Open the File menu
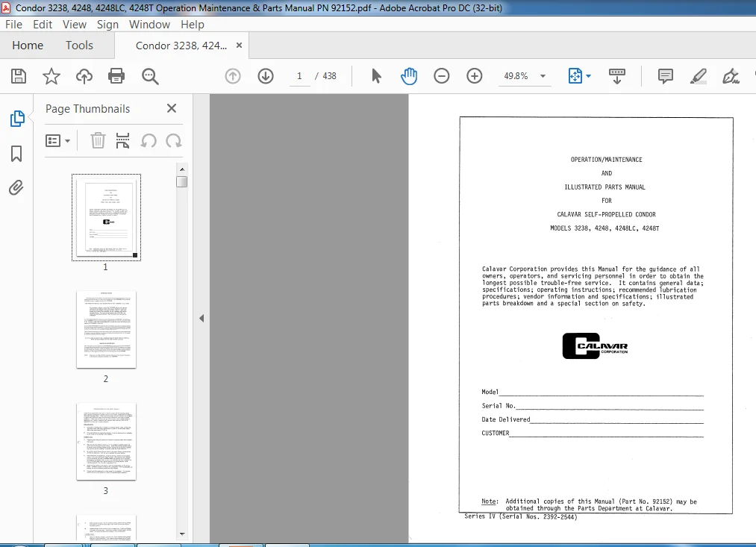The image size is (756, 547). click(x=13, y=25)
